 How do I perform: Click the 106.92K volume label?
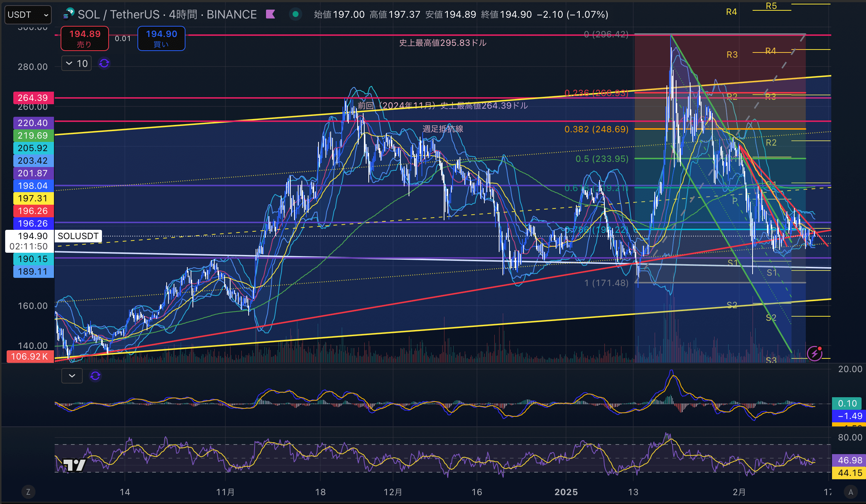(30, 357)
